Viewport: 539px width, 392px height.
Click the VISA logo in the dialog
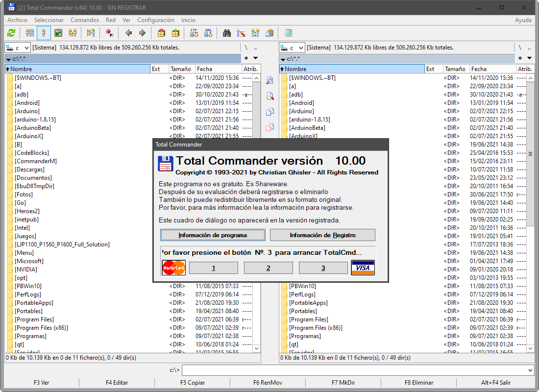coord(363,268)
